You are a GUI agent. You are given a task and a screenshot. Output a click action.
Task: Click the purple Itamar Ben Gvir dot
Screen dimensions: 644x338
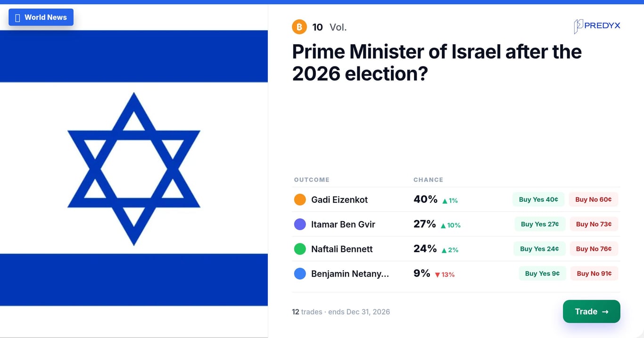coord(300,224)
